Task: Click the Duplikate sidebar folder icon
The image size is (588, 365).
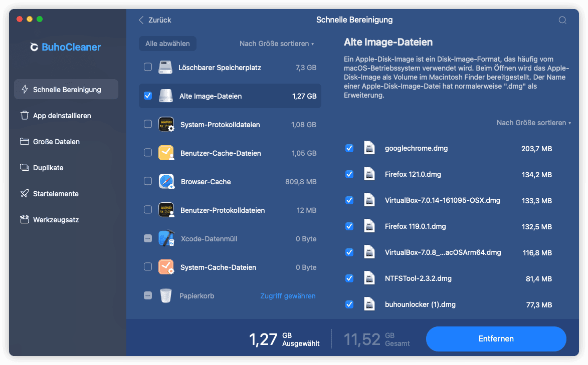Action: (25, 167)
